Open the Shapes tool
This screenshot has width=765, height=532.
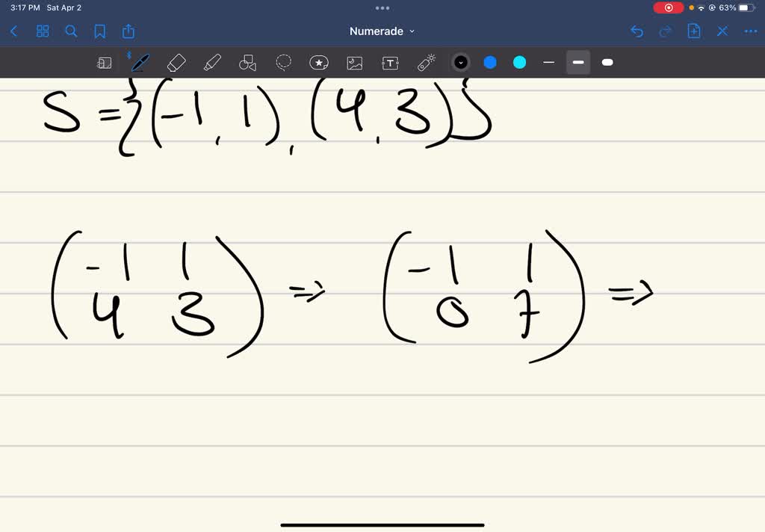pos(247,62)
